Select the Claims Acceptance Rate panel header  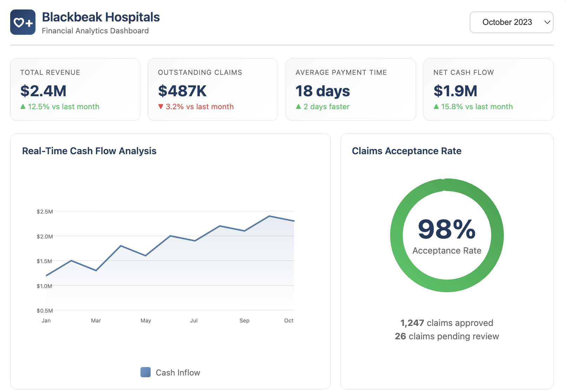pos(407,151)
